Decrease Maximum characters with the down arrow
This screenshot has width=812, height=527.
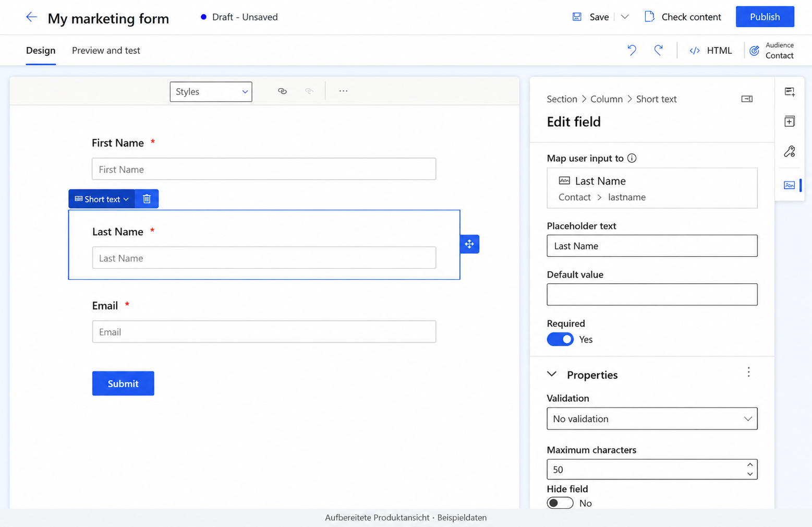coord(749,474)
